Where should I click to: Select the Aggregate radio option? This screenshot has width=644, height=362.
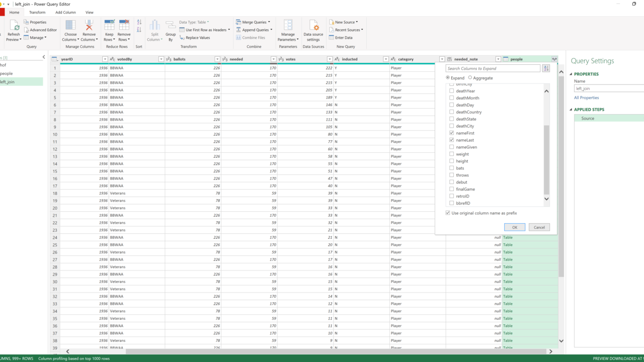click(470, 78)
